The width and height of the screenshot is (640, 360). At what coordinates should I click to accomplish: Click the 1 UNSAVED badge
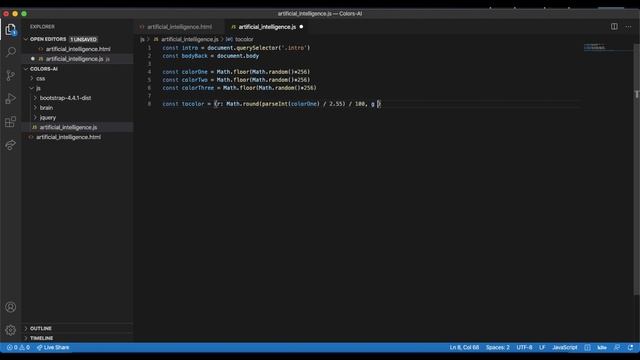click(83, 39)
